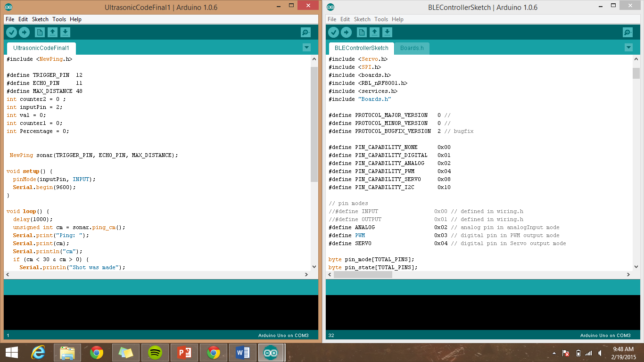Image resolution: width=644 pixels, height=362 pixels.
Task: Click battery icon in system tray
Action: click(578, 353)
